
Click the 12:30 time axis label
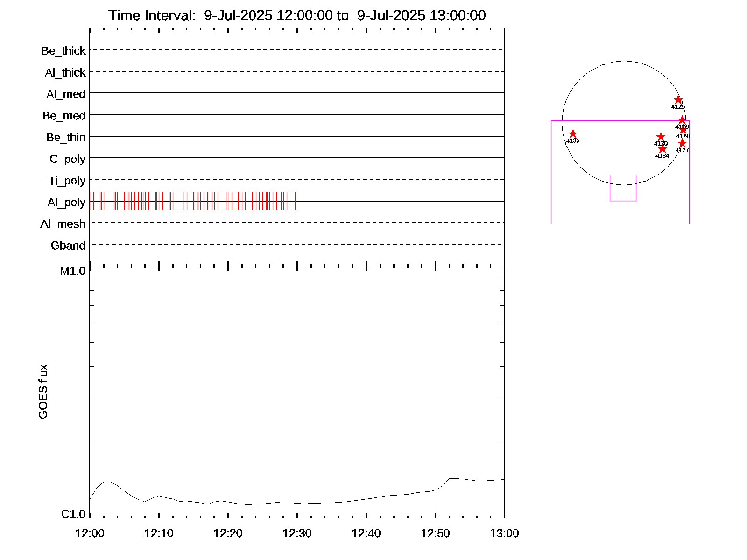coord(297,533)
